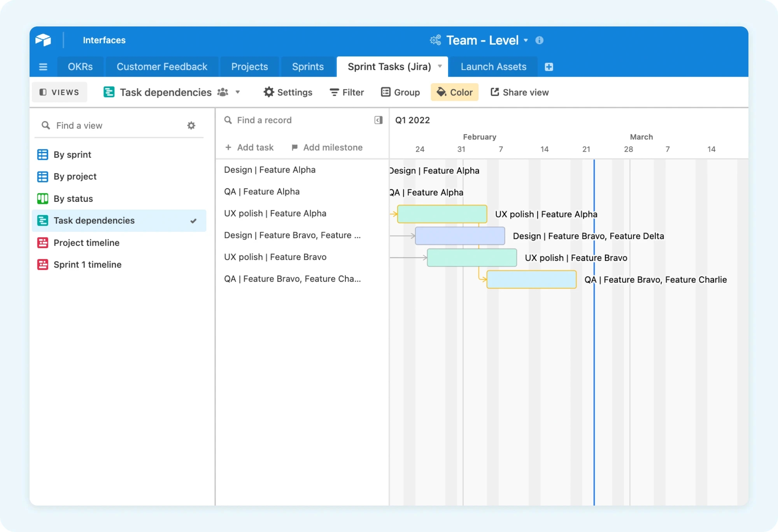Click the By status kanban icon
This screenshot has height=532, width=778.
[x=43, y=199]
